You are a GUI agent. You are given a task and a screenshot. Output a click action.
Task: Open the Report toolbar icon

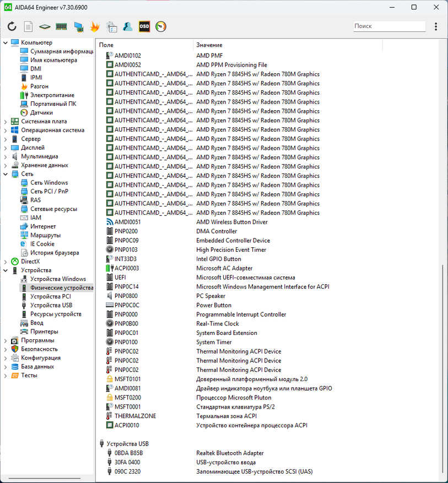[28, 26]
